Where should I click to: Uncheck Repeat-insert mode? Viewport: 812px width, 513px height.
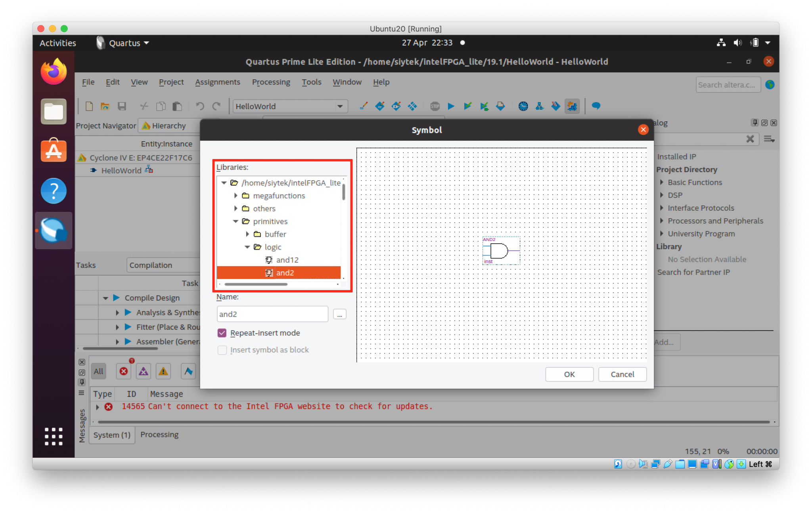[222, 333]
